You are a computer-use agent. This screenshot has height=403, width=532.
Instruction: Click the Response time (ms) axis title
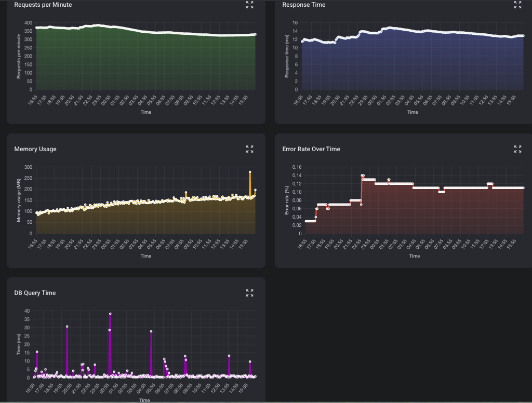(287, 56)
